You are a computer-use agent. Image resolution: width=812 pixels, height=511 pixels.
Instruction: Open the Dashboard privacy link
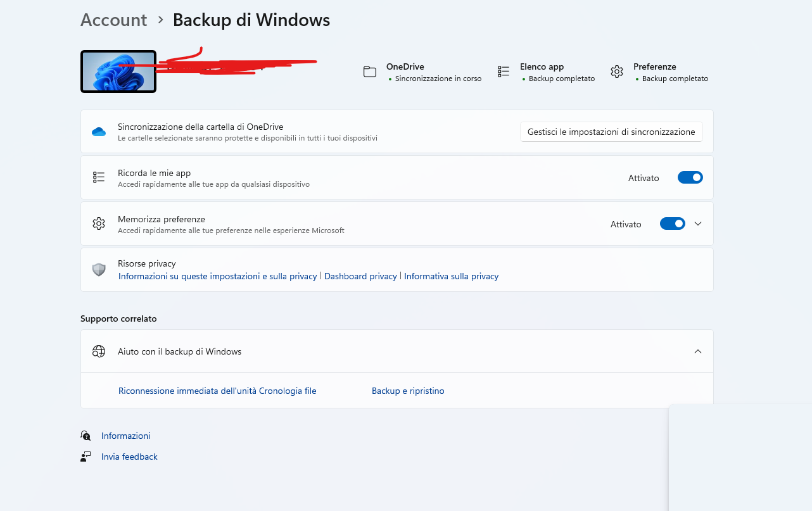tap(360, 276)
